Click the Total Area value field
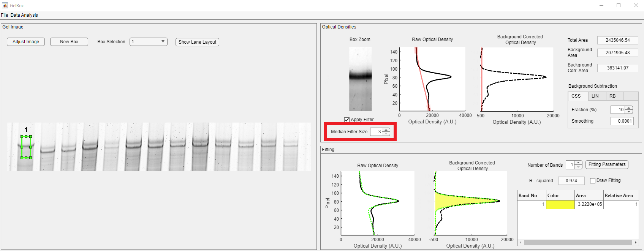This screenshot has height=251, width=644. tap(618, 40)
